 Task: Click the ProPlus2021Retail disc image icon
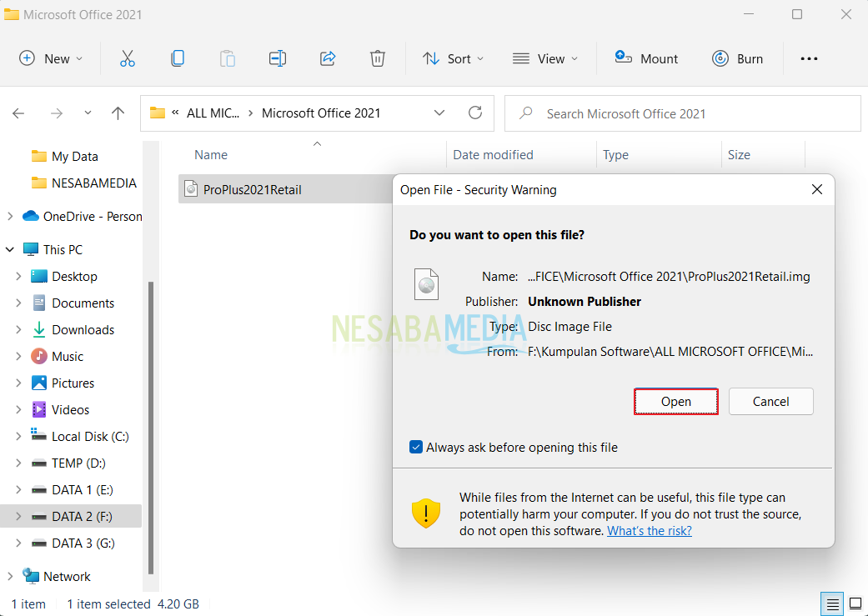(x=191, y=189)
